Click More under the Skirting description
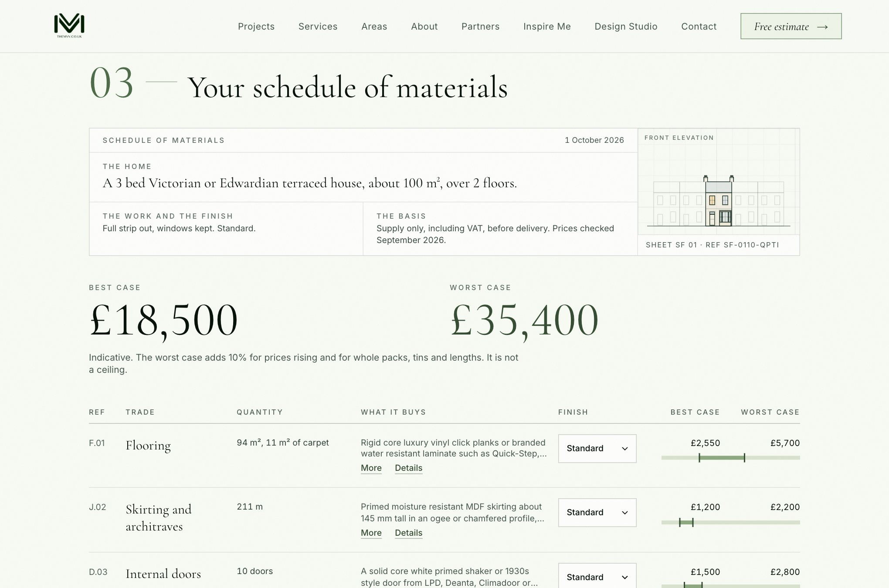889x588 pixels. 371,533
